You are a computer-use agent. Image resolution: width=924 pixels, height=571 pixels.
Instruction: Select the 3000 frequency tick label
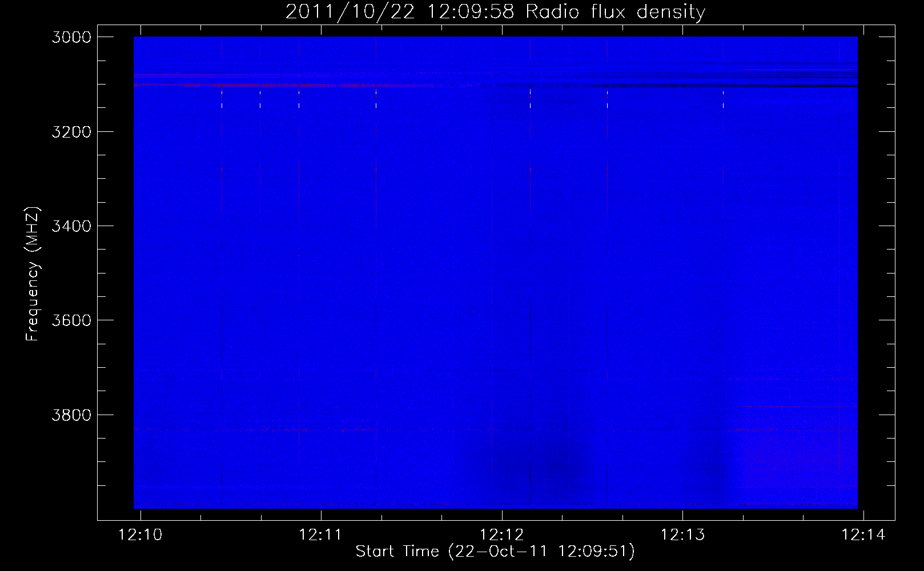[71, 37]
